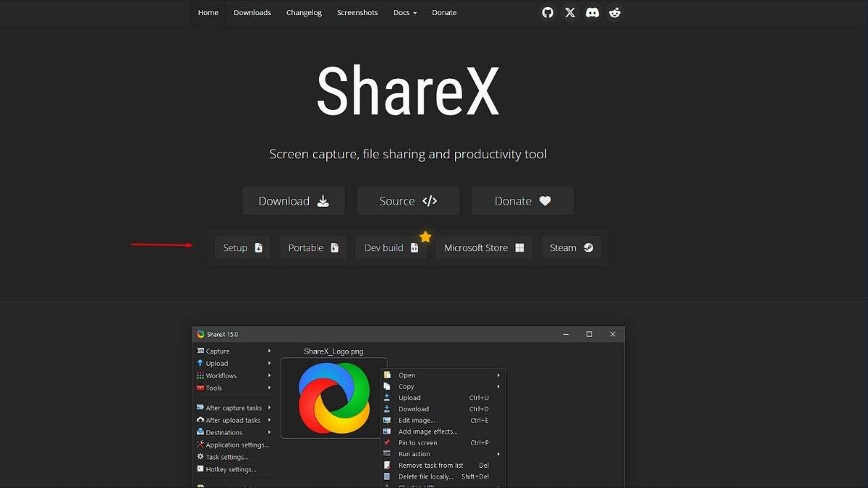
Task: Expand the Tools submenu arrow
Action: point(269,388)
